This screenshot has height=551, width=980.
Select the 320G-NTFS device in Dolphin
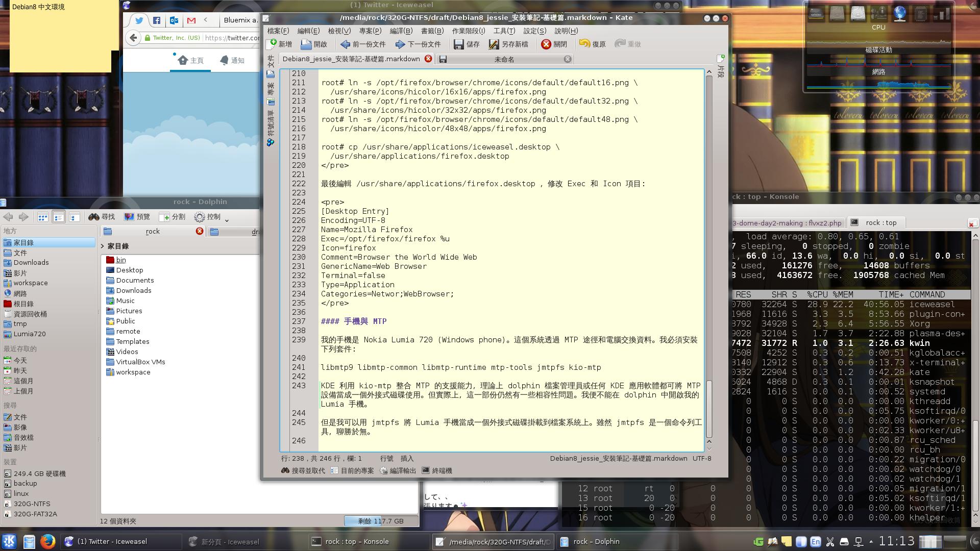(x=32, y=504)
